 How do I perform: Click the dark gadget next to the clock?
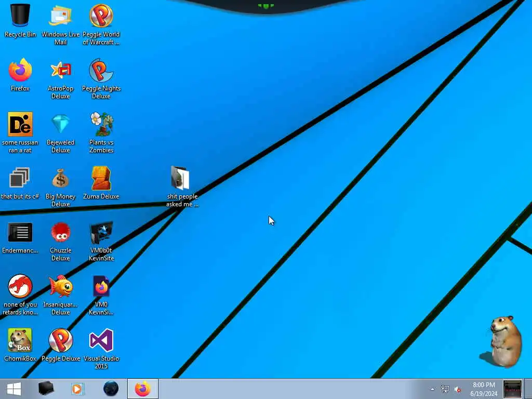point(512,389)
